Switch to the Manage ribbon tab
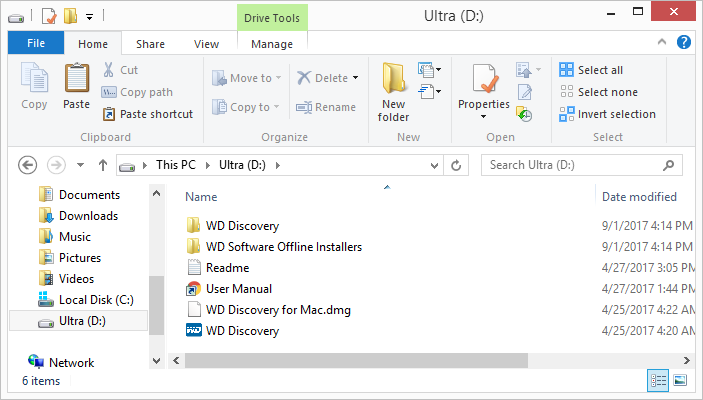The image size is (703, 400). 272,44
